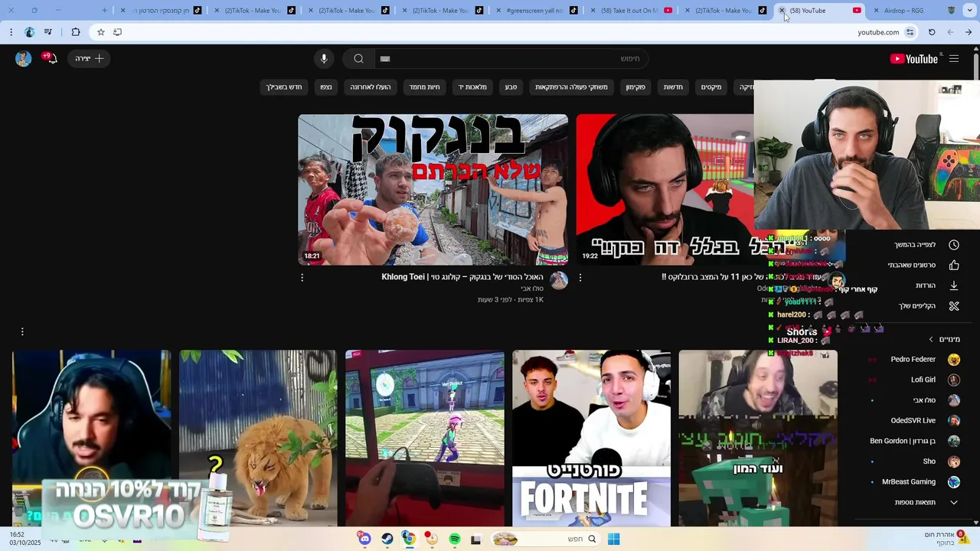Viewport: 980px width, 551px height.
Task: Open the OSVR10 discount code short
Action: point(91,439)
